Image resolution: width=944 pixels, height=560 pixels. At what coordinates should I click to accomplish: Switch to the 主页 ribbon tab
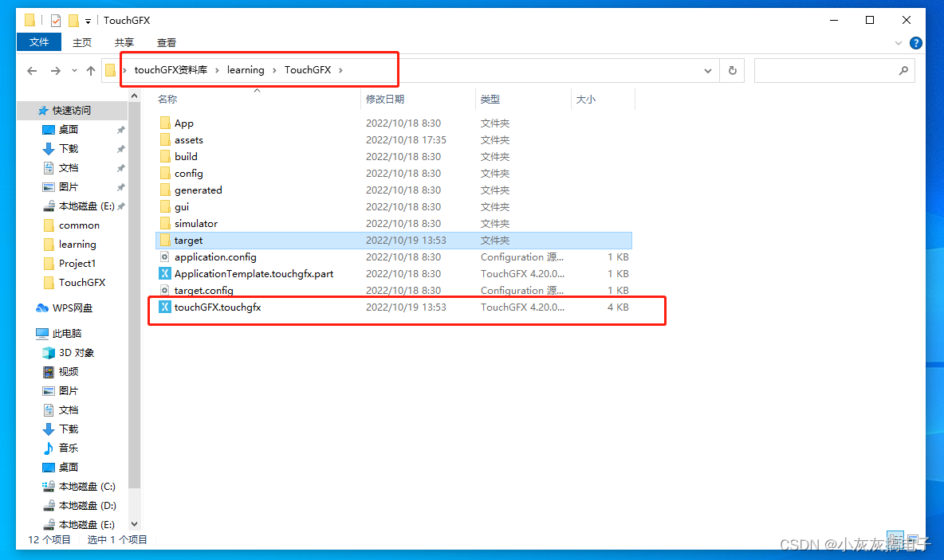pos(82,43)
